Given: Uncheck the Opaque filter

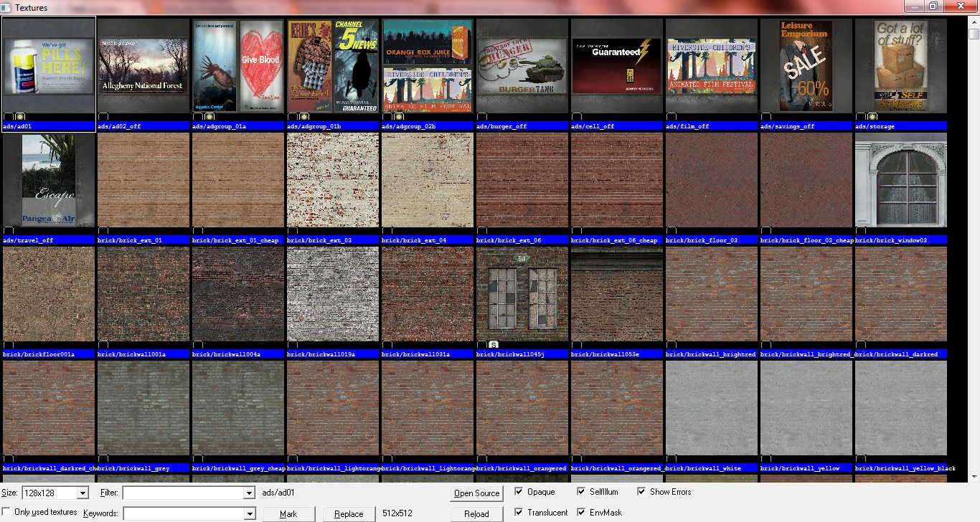Looking at the screenshot, I should click(519, 492).
